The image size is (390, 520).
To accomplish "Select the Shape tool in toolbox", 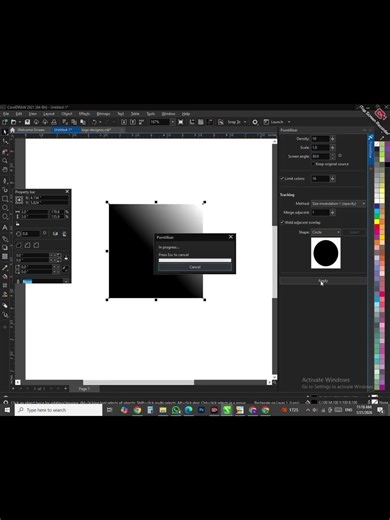I will pyautogui.click(x=5, y=142).
